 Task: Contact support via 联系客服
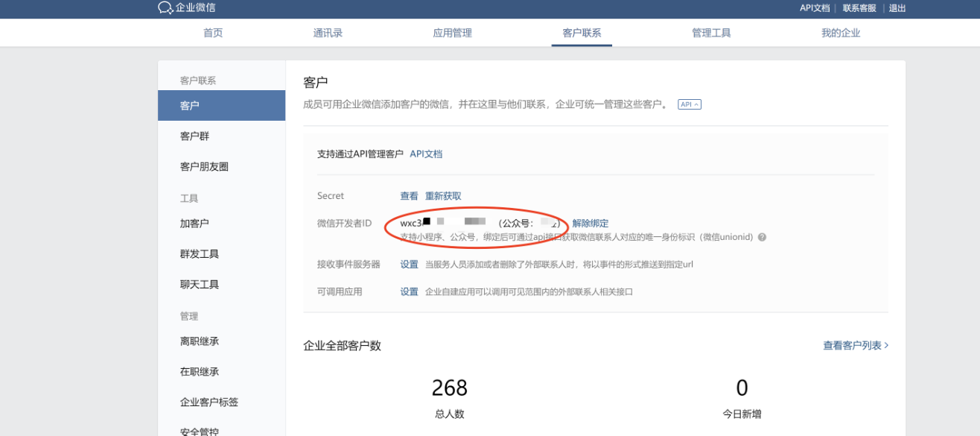point(859,8)
